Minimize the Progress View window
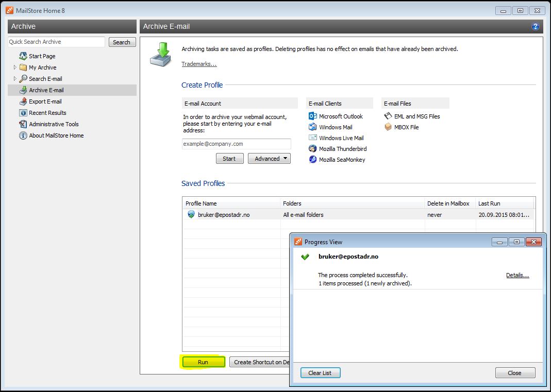 (x=499, y=242)
